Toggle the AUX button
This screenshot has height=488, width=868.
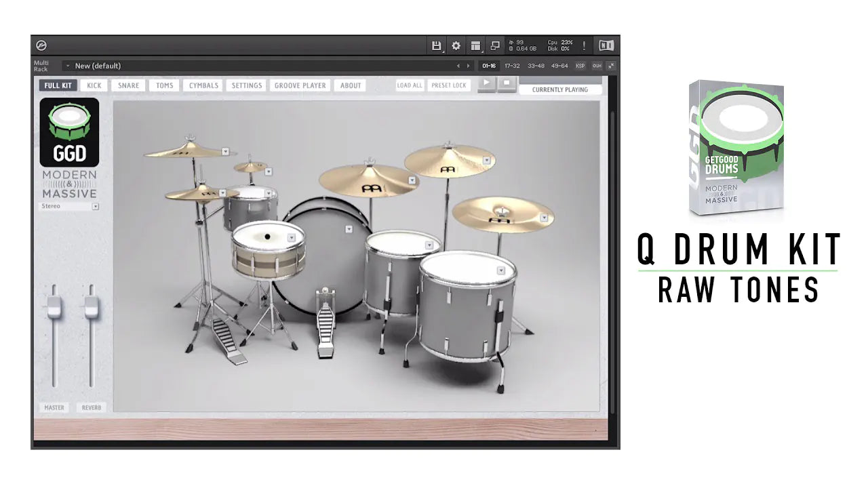(x=597, y=66)
